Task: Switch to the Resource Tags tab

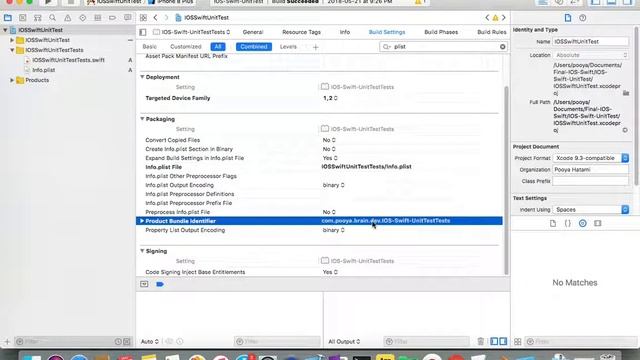Action: click(x=301, y=32)
